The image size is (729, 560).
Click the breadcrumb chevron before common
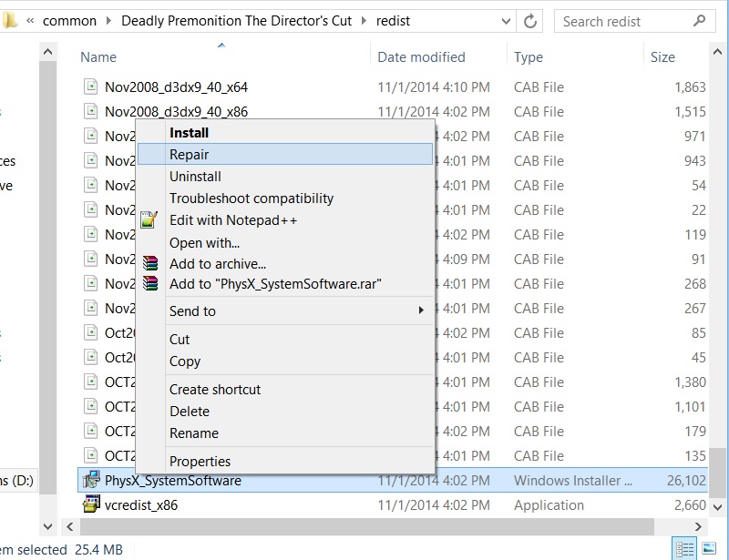pos(32,21)
